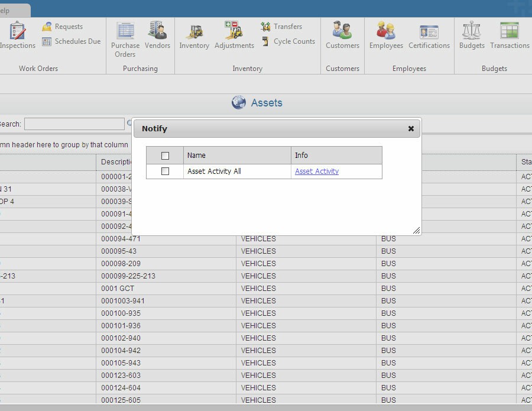Select the Inventory forklift icon
Viewport: 532px width, 411px height.
pos(194,32)
